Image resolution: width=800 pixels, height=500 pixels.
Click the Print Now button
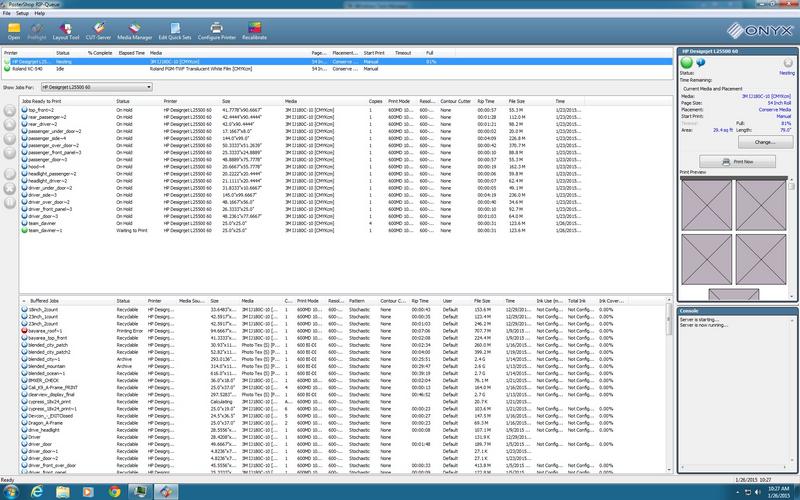pyautogui.click(x=737, y=161)
